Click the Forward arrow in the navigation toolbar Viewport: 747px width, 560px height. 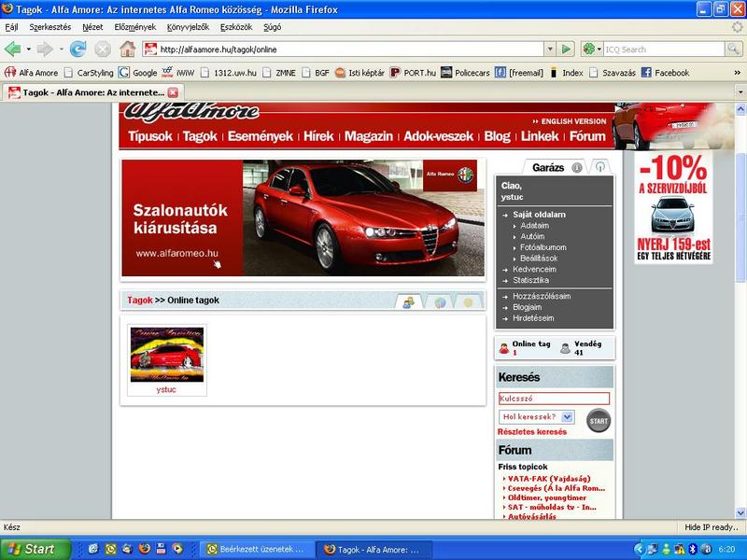[x=45, y=49]
